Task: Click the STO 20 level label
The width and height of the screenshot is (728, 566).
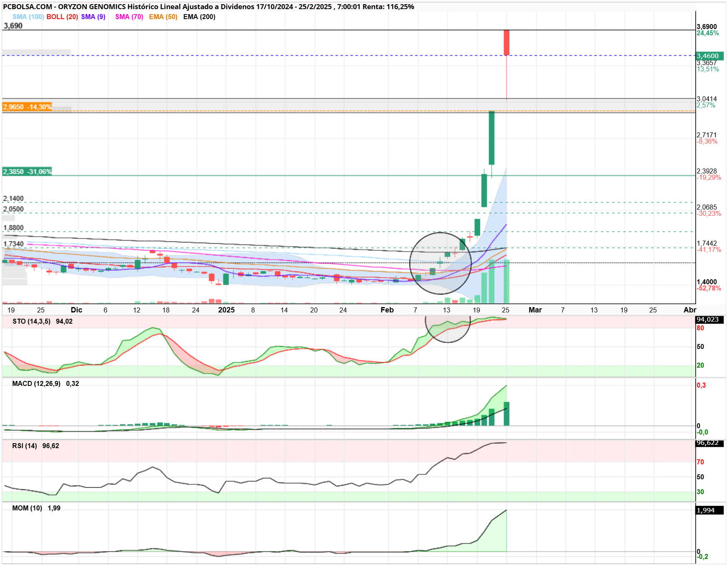Action: (701, 366)
